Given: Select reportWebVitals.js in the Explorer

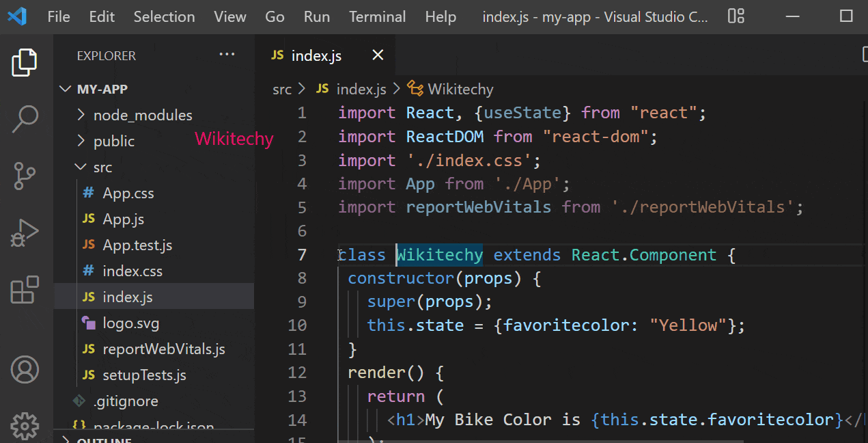Looking at the screenshot, I should (x=163, y=349).
